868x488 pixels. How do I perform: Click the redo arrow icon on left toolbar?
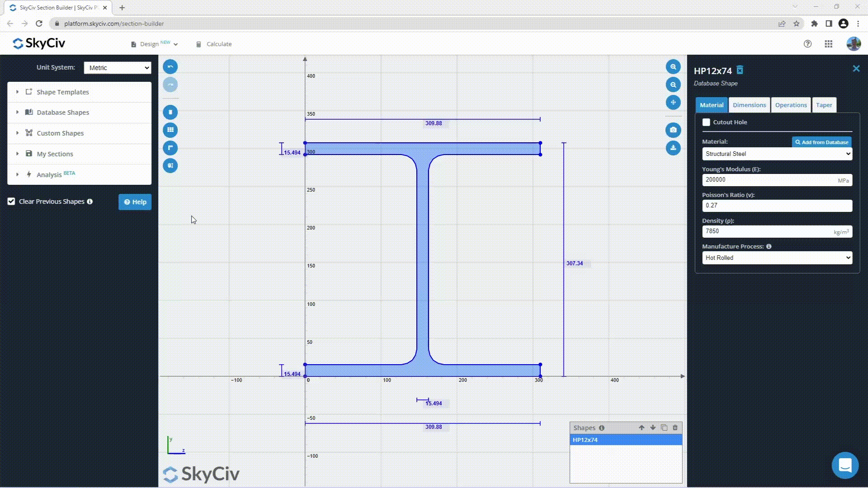click(x=170, y=84)
